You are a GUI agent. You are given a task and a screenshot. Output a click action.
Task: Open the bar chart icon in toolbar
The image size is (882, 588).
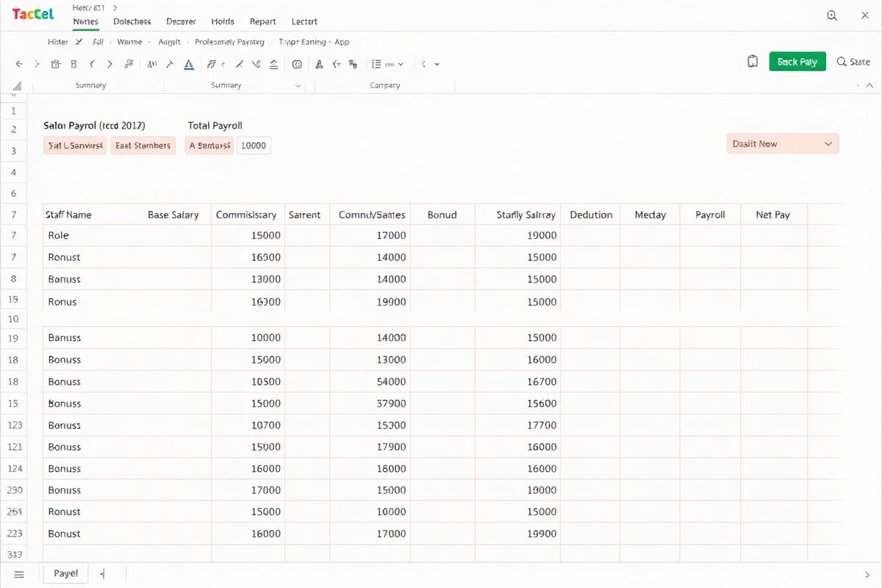(x=152, y=65)
